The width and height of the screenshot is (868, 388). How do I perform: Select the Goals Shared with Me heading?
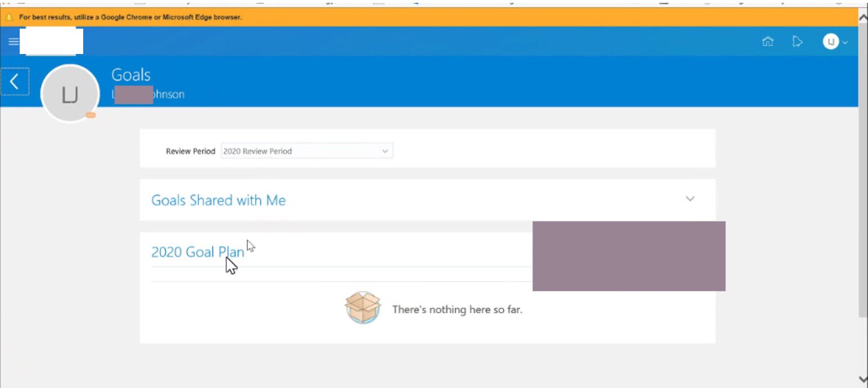click(x=219, y=200)
